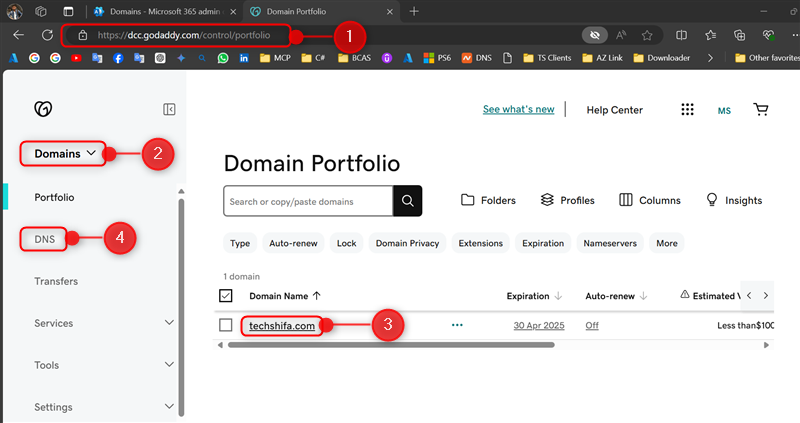Click the Auto-renew Off link
Screen dimensions: 800x423
point(592,326)
